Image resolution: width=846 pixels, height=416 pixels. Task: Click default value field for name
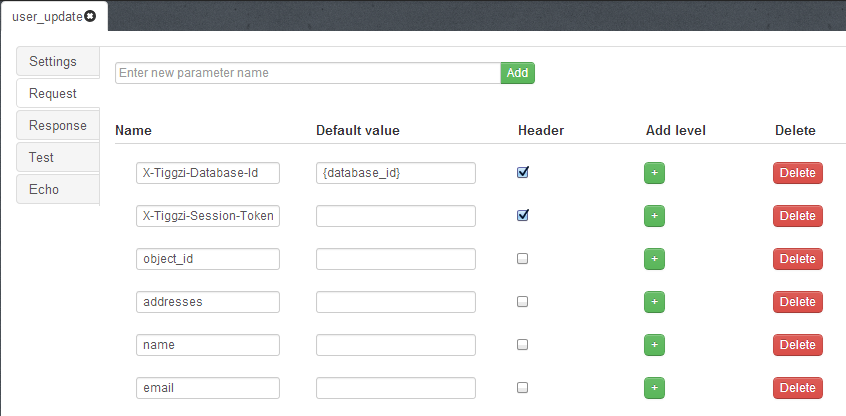coord(395,345)
